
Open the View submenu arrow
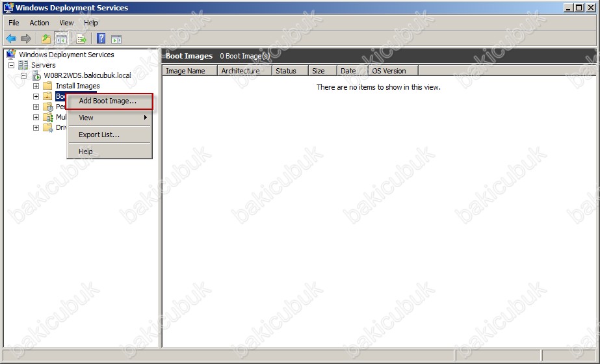click(146, 118)
